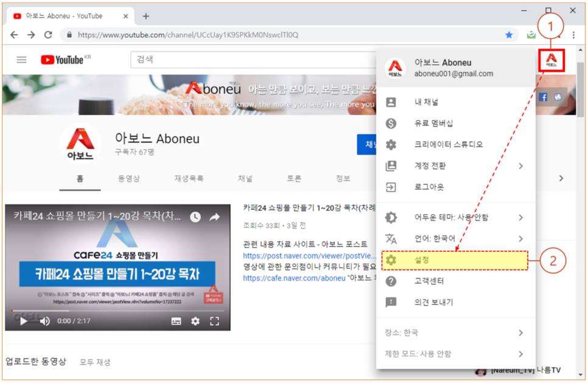Click the YouTube 검색 search field
Image resolution: width=588 pixels, height=383 pixels.
253,60
